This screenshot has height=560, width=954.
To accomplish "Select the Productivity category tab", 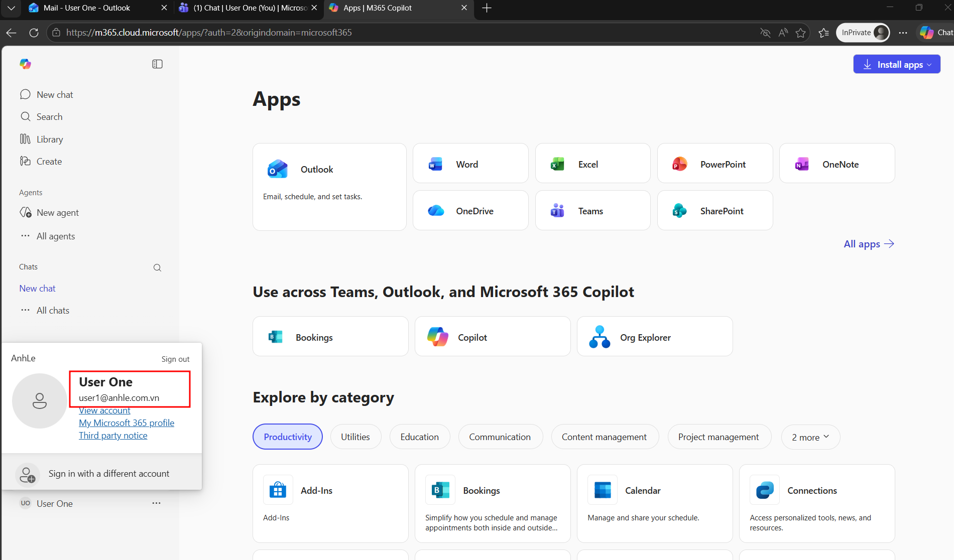I will (288, 437).
